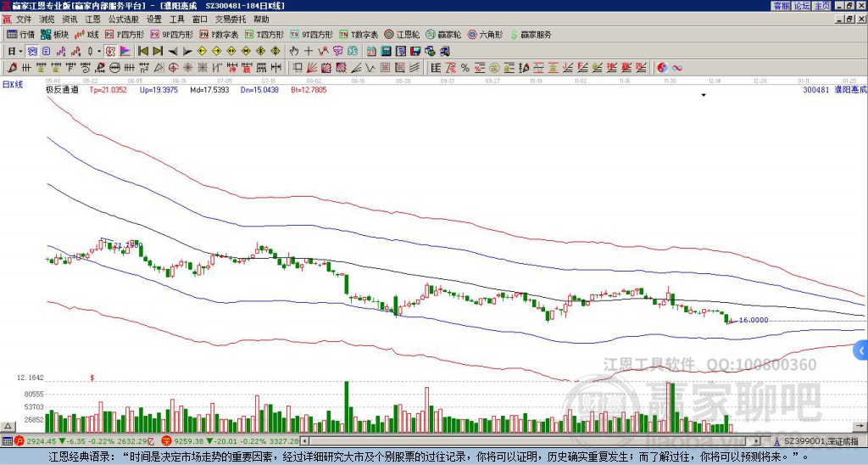
Task: Click the 极反通道 indicator label
Action: [x=62, y=89]
